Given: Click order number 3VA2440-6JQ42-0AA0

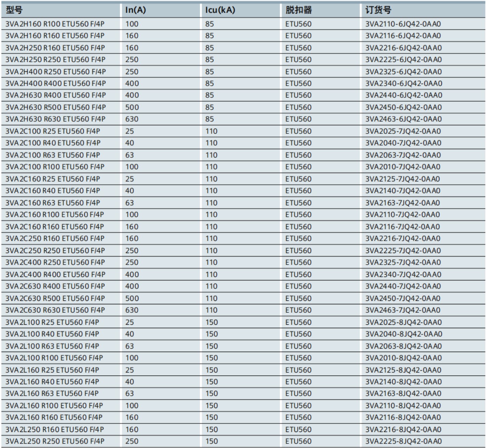Looking at the screenshot, I should pos(404,95).
